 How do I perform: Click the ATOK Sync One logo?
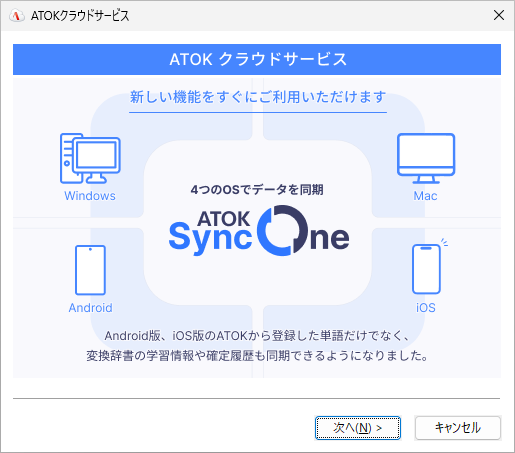(x=259, y=231)
